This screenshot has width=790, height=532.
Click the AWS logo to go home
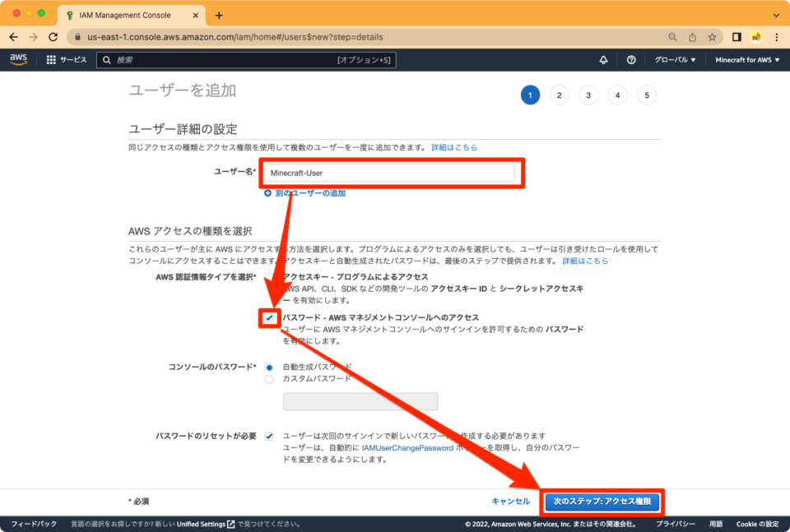pos(18,59)
